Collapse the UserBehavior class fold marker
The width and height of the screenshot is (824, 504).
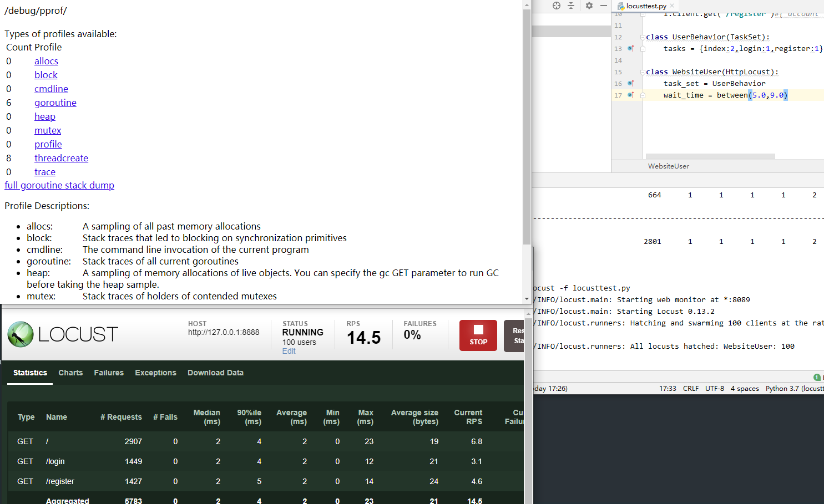pos(643,37)
